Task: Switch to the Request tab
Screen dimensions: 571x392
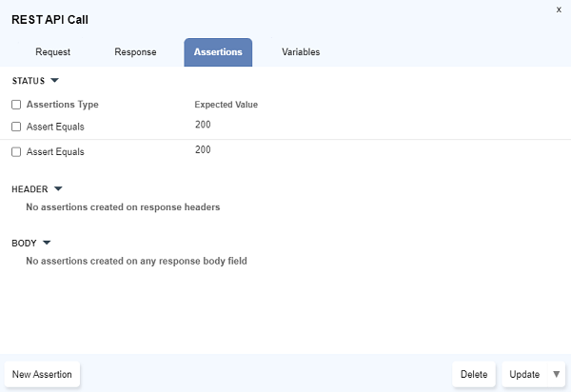Action: pyautogui.click(x=52, y=52)
